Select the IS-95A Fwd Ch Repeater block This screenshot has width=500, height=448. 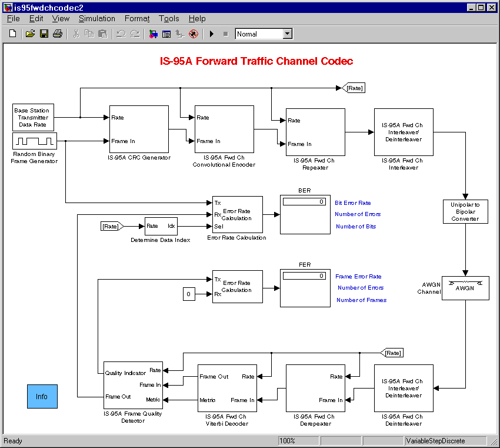click(x=315, y=132)
